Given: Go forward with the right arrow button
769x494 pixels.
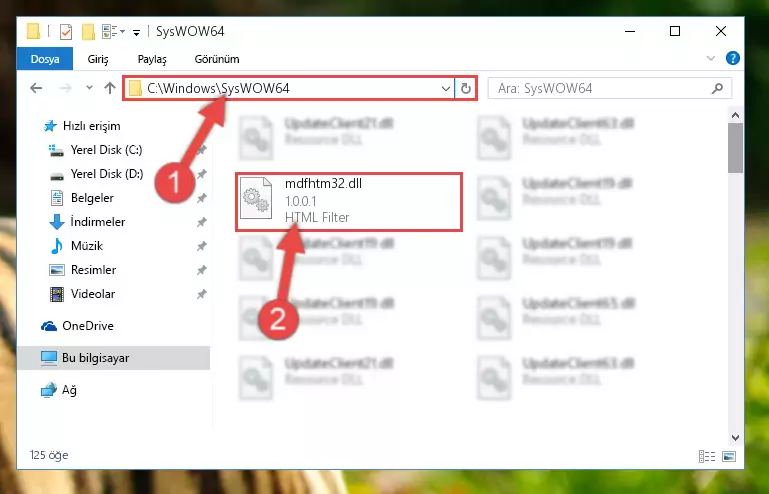Looking at the screenshot, I should [x=65, y=88].
